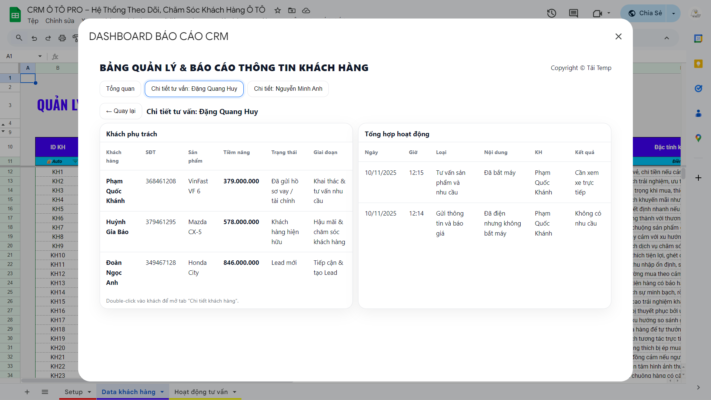
Task: Open version history clock icon
Action: 553,14
